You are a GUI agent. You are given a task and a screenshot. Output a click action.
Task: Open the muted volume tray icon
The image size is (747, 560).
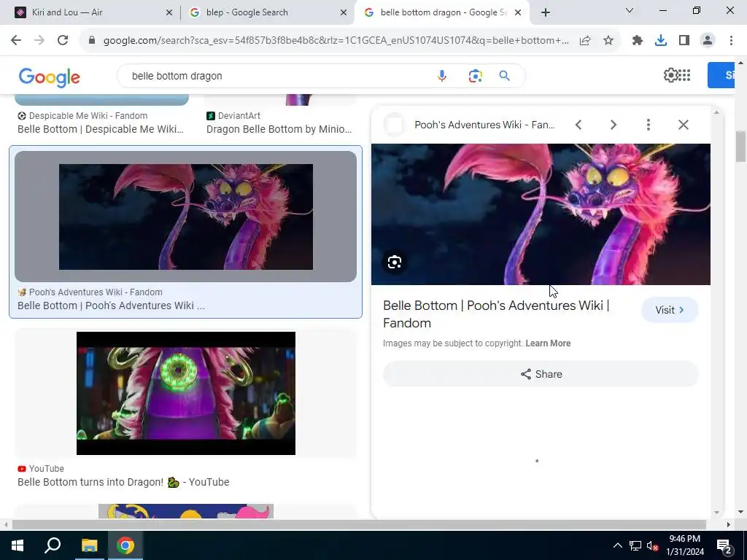[x=652, y=545]
